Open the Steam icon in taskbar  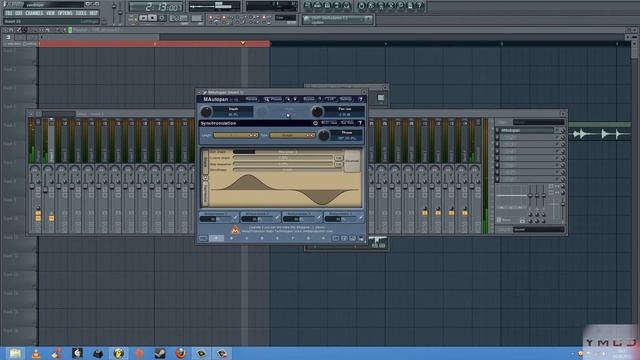click(160, 353)
